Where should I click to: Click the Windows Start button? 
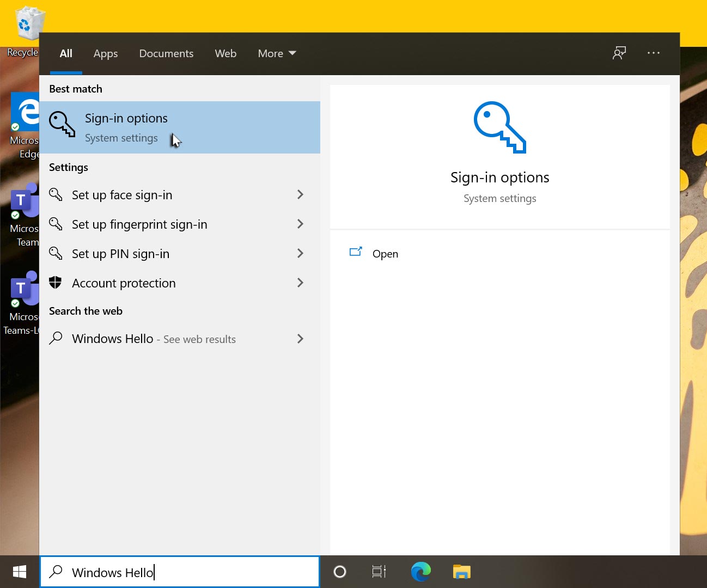pyautogui.click(x=20, y=572)
